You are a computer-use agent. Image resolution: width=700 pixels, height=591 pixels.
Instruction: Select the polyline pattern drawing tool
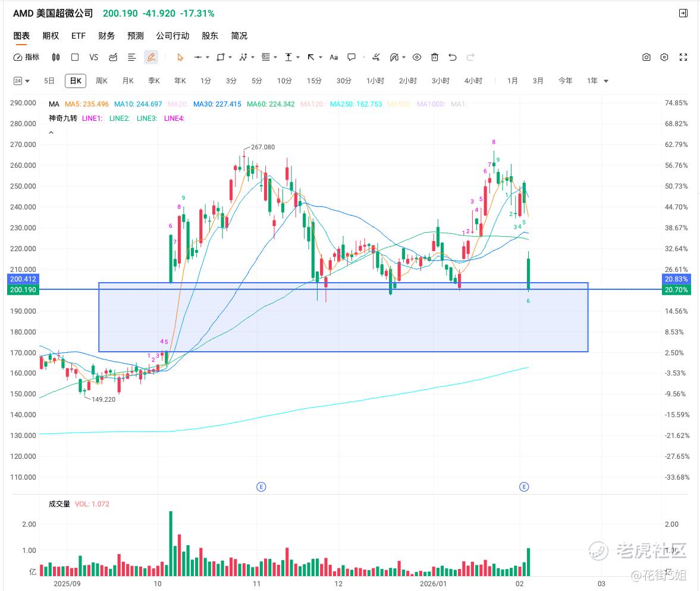tap(243, 57)
